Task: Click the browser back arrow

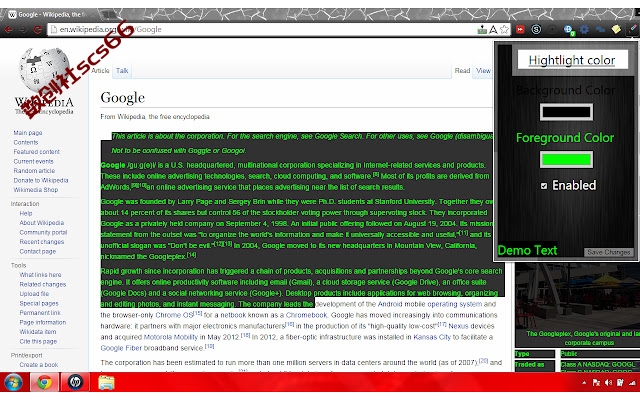Action: (9, 29)
